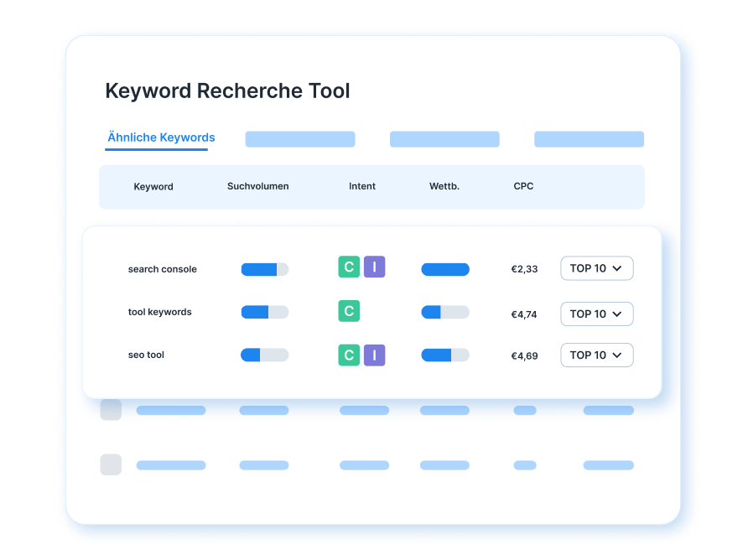
Task: Sort by the Intent column header
Action: point(362,186)
